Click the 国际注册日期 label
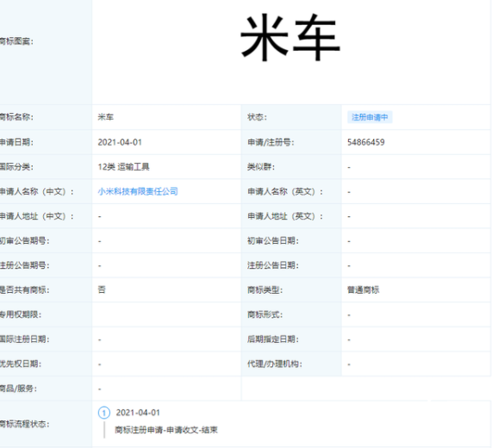The image size is (492, 448). tap(24, 339)
